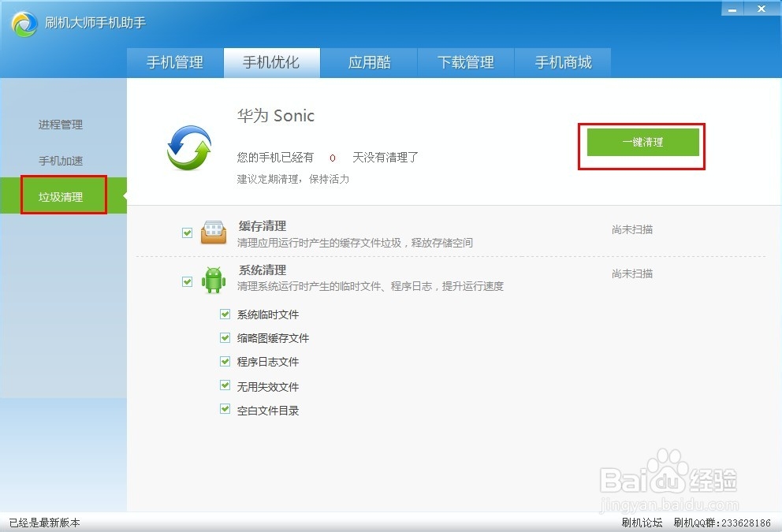Click 尚未扫描 status for 缓存清理

click(x=632, y=229)
